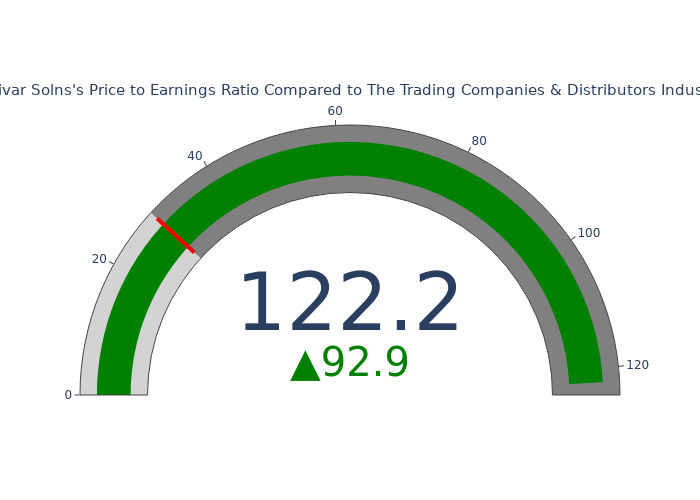Click the green 92.9 delta value
Image resolution: width=700 pixels, height=500 pixels.
365,362
